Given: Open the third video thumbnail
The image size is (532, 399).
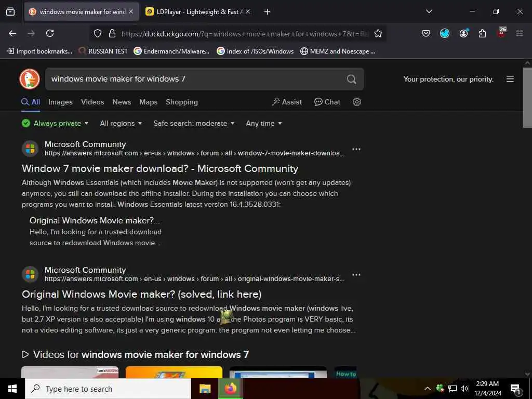Looking at the screenshot, I should [278, 372].
